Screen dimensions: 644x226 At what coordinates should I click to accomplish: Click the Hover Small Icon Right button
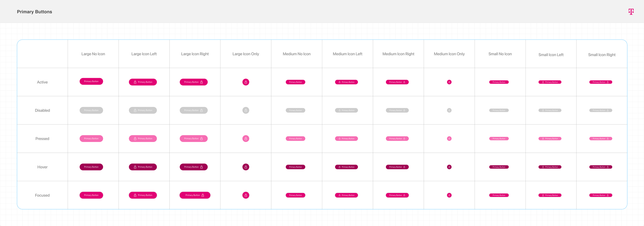click(601, 167)
